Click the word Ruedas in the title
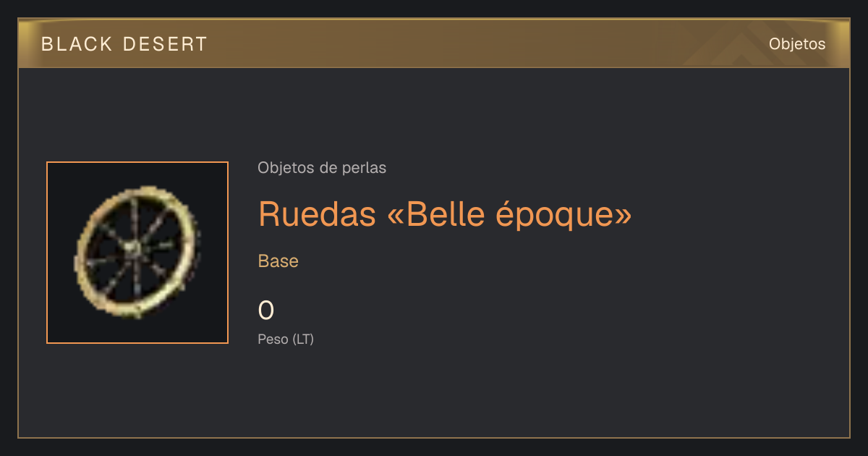Image resolution: width=868 pixels, height=456 pixels. click(317, 214)
